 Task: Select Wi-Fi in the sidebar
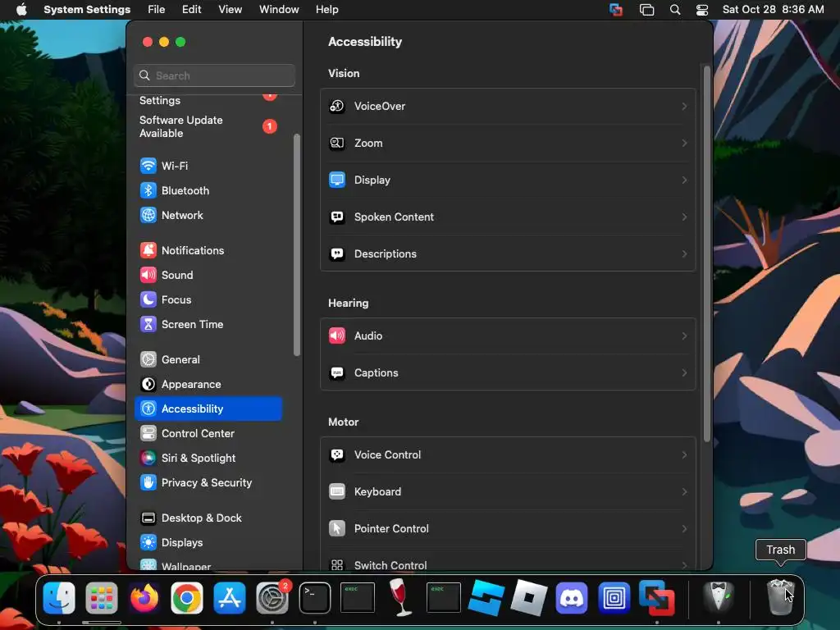click(208, 166)
